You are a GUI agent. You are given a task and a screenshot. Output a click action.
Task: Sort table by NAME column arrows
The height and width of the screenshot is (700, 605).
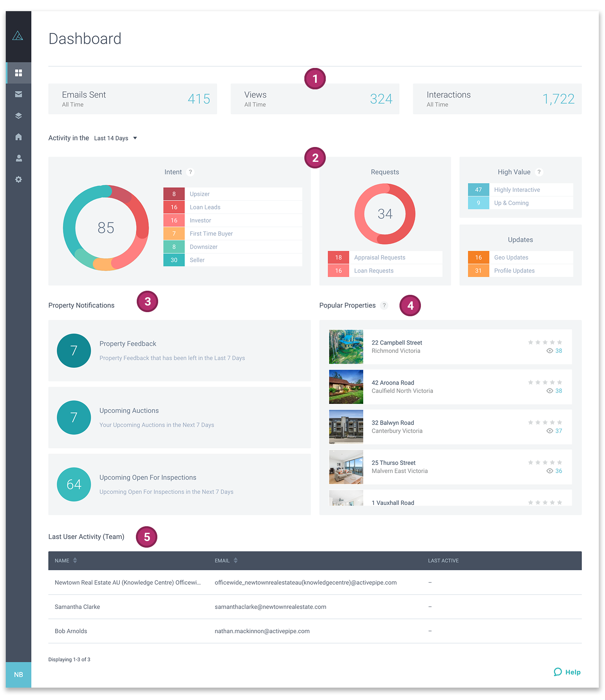(75, 560)
